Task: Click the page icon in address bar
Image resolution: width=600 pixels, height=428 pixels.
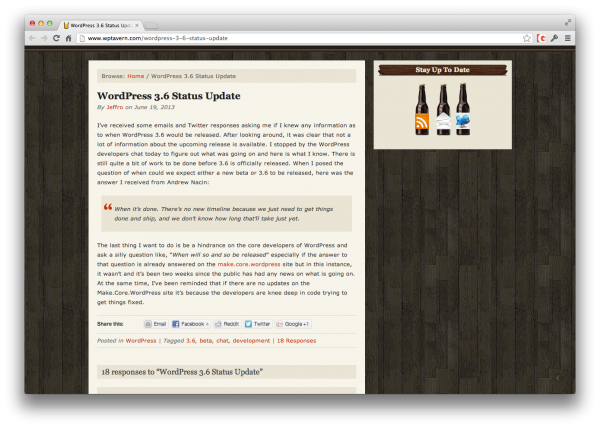Action: [x=82, y=38]
